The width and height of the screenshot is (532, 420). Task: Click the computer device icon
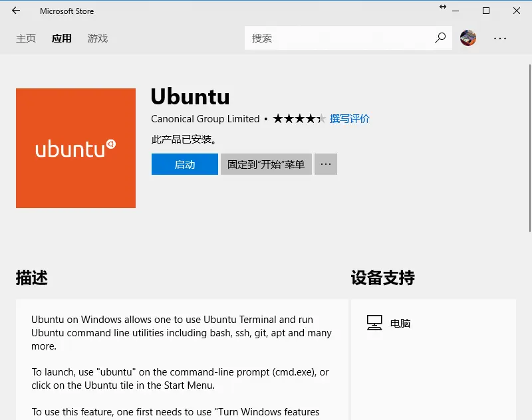(374, 322)
